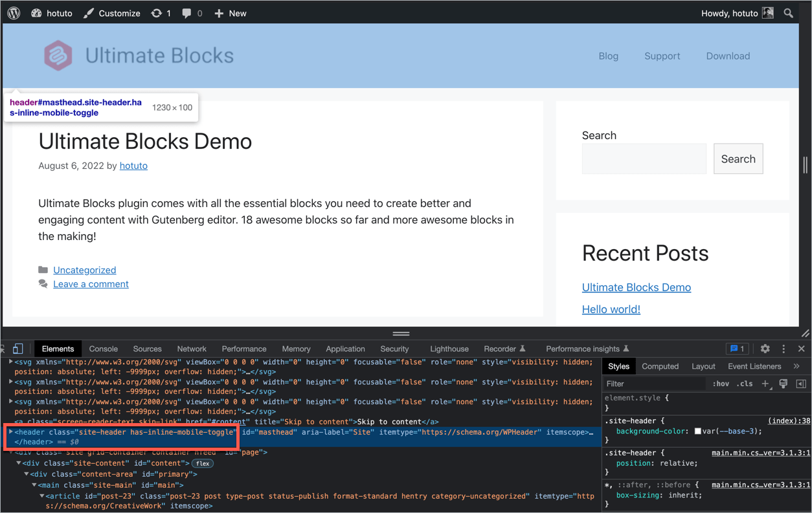The width and height of the screenshot is (812, 513).
Task: Show the computed styles sidebar panel icon
Action: 660,366
